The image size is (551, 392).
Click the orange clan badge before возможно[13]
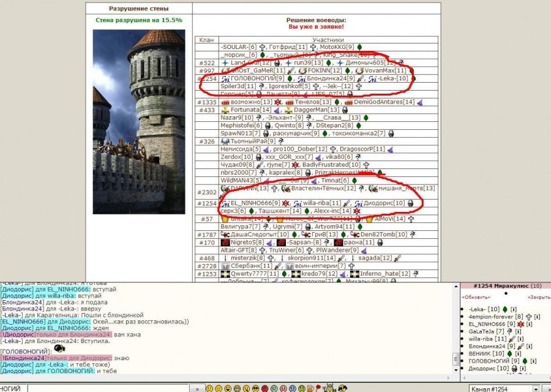click(x=225, y=102)
